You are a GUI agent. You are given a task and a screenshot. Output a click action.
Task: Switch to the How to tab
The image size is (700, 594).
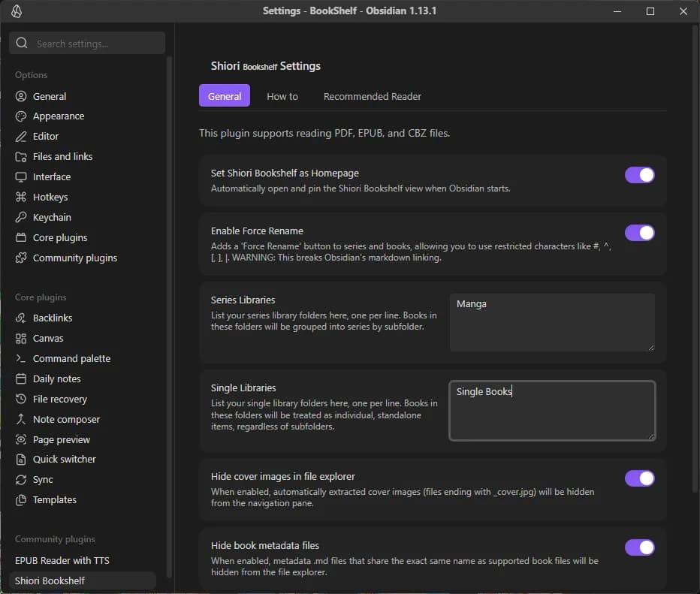[282, 96]
